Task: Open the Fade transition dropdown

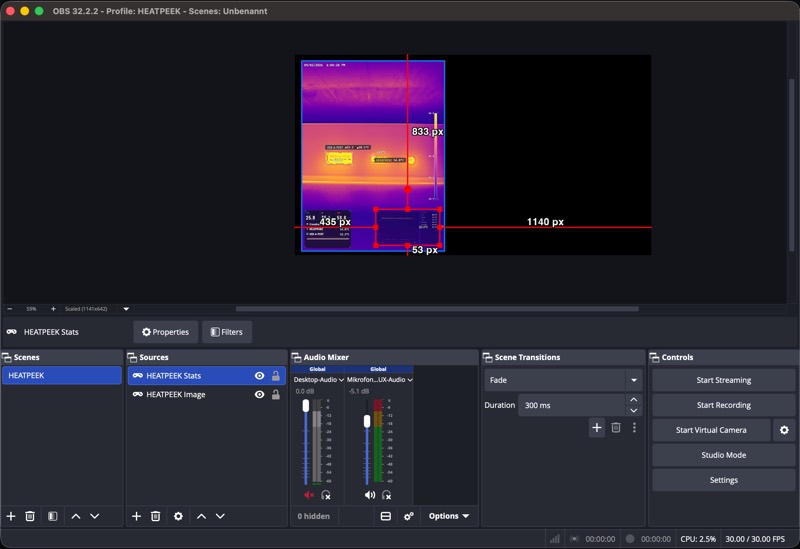Action: (563, 380)
